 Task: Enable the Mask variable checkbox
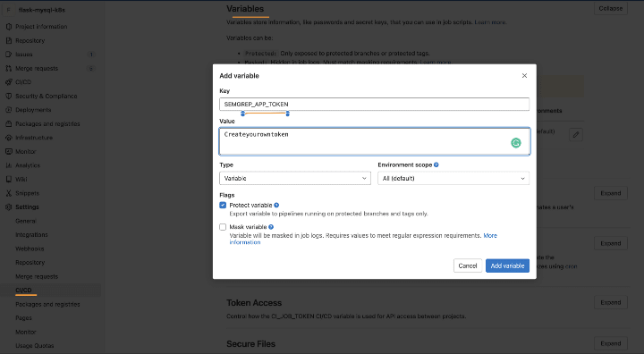click(223, 227)
